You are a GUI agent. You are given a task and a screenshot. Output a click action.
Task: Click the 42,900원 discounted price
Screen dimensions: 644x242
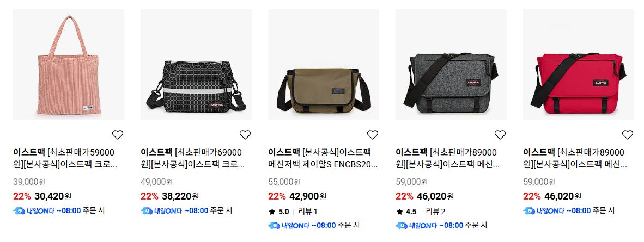308,196
